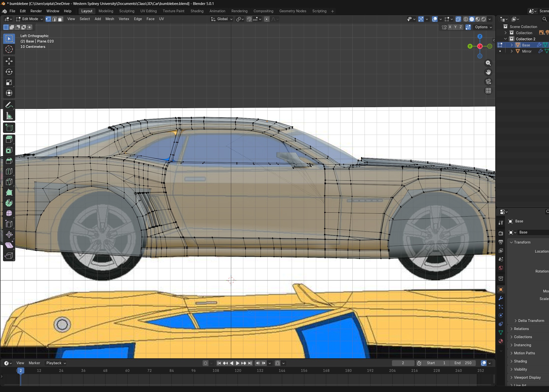
Task: Play the animation forward
Action: (238, 363)
